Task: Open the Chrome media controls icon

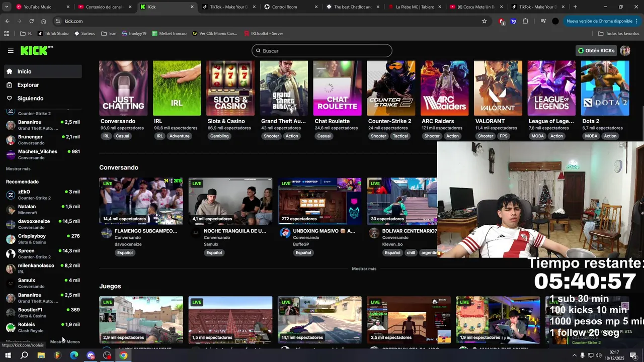Action: [x=543, y=21]
